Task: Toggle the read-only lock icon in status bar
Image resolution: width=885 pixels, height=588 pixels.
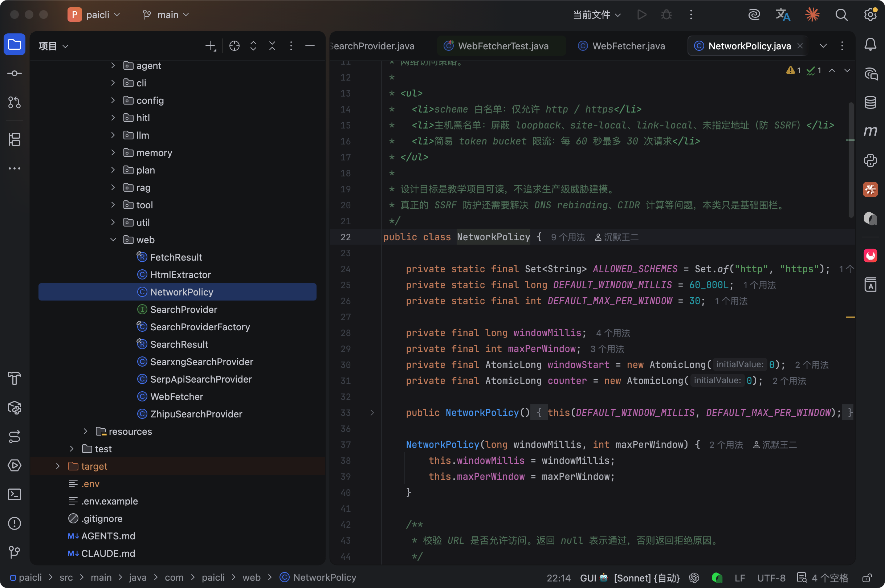Action: coord(866,577)
